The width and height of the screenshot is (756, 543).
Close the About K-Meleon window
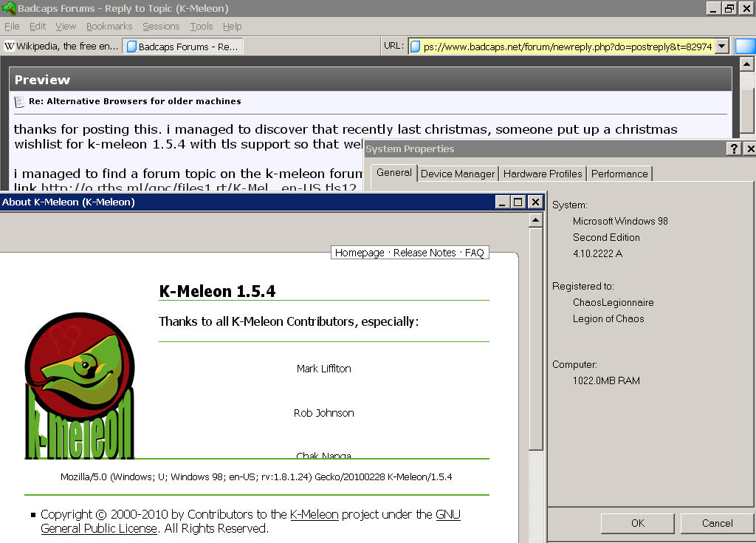[535, 202]
